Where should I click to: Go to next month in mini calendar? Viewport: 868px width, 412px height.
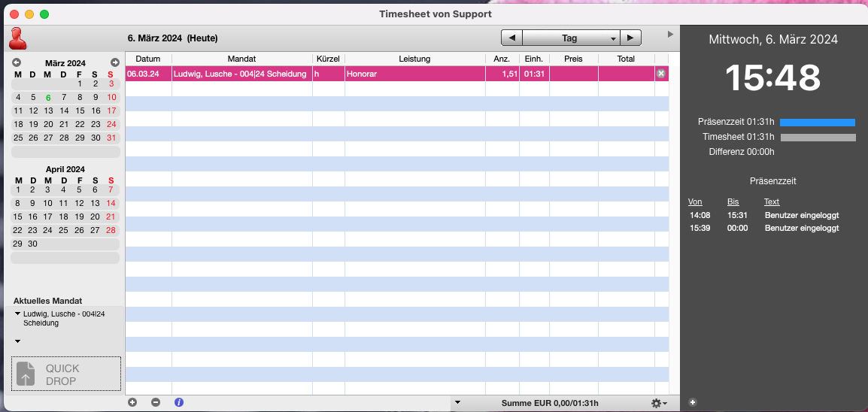114,62
